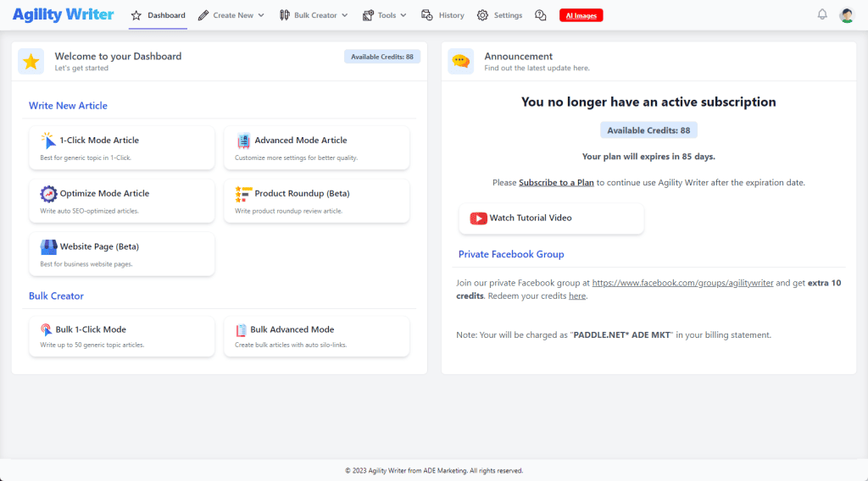This screenshot has width=868, height=481.
Task: Click Available Credits badge in Announcement panel
Action: point(648,130)
